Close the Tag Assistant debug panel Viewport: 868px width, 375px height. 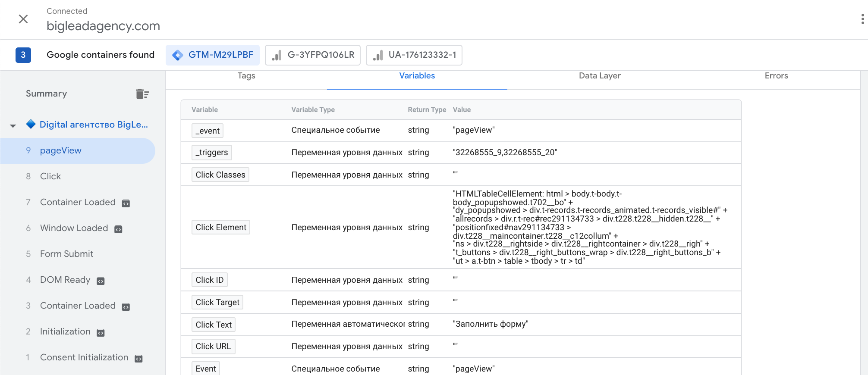23,19
